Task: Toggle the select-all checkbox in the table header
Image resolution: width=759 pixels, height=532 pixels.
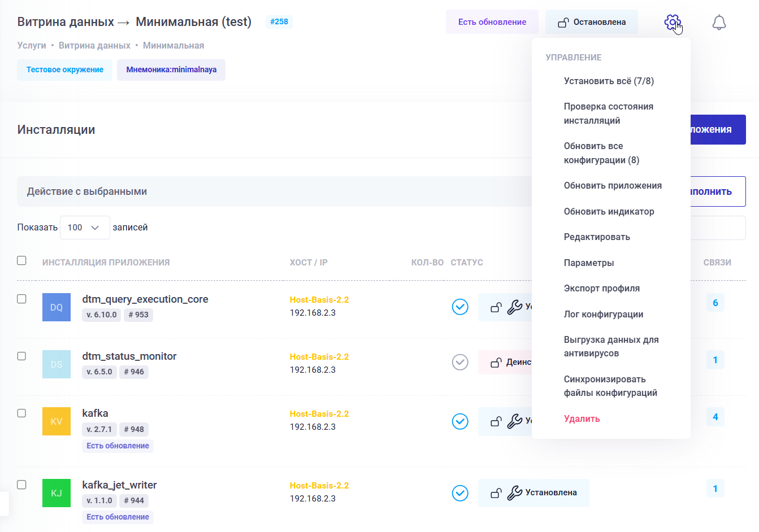Action: coord(21,260)
